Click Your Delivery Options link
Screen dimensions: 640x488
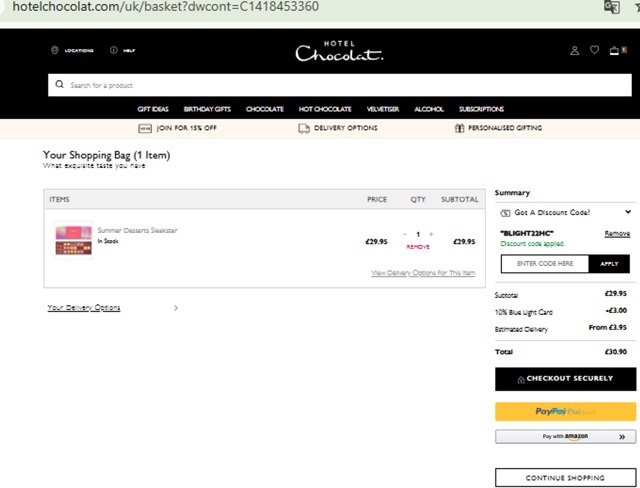[84, 308]
